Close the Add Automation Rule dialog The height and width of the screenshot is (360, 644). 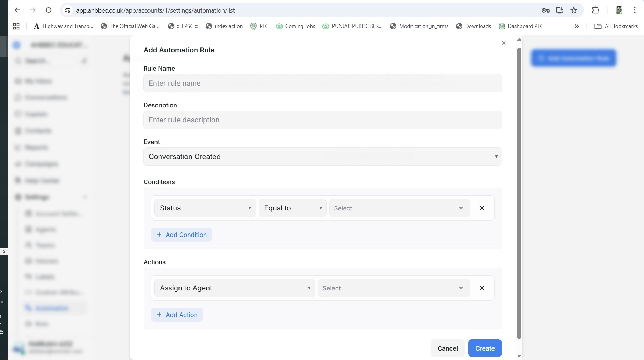503,43
